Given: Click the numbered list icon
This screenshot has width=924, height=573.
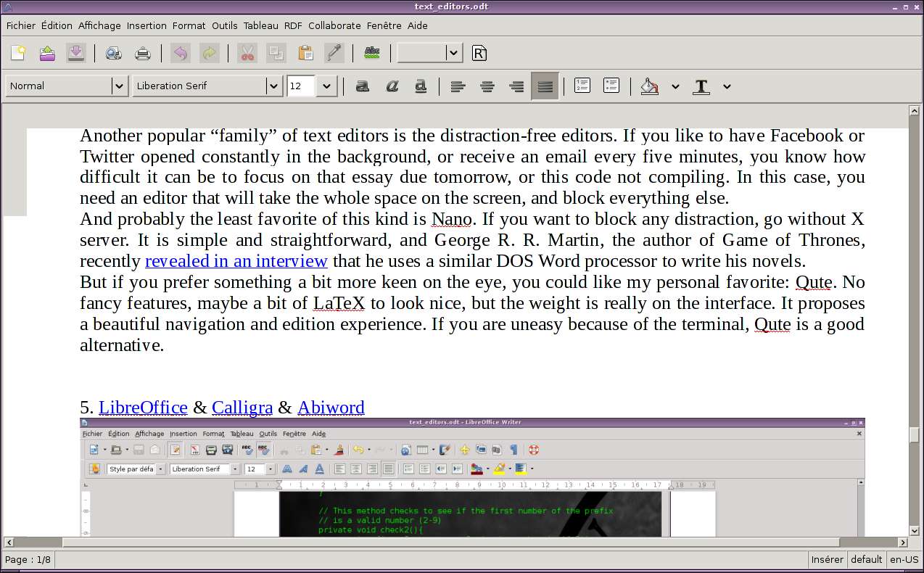Looking at the screenshot, I should coord(582,86).
